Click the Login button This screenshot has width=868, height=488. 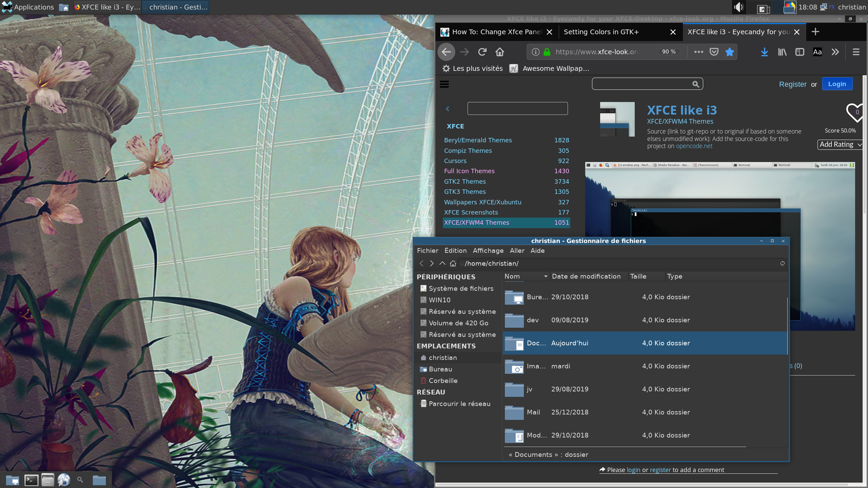click(837, 84)
